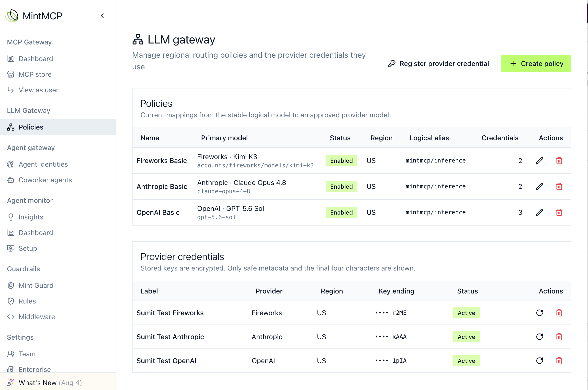This screenshot has width=588, height=390.
Task: Click the credentials count 3 for OpenAI Basic
Action: click(x=520, y=212)
